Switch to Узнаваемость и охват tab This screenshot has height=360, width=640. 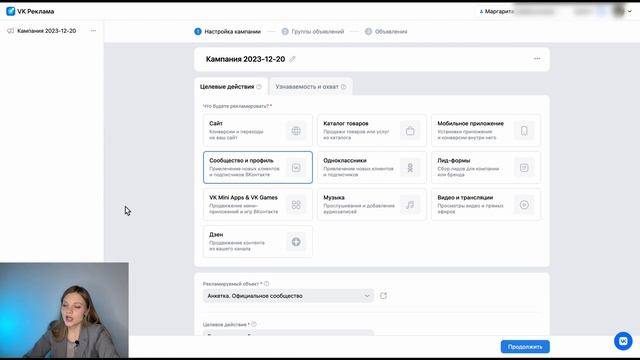click(x=311, y=87)
